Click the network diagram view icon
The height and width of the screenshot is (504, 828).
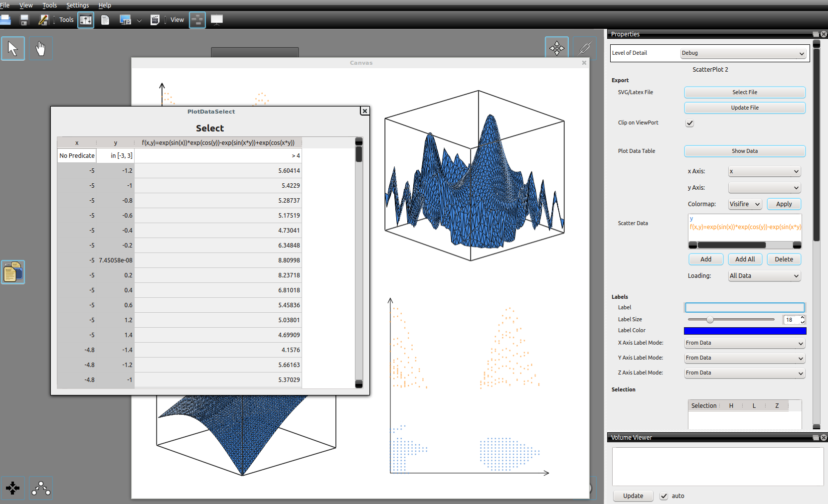(197, 20)
